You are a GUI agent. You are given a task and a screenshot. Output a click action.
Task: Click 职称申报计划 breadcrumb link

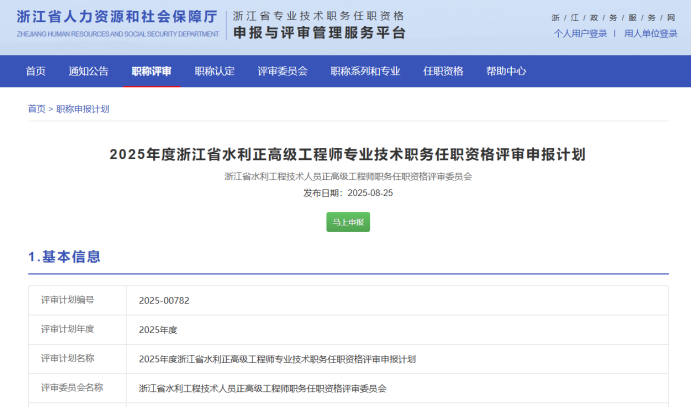(82, 108)
